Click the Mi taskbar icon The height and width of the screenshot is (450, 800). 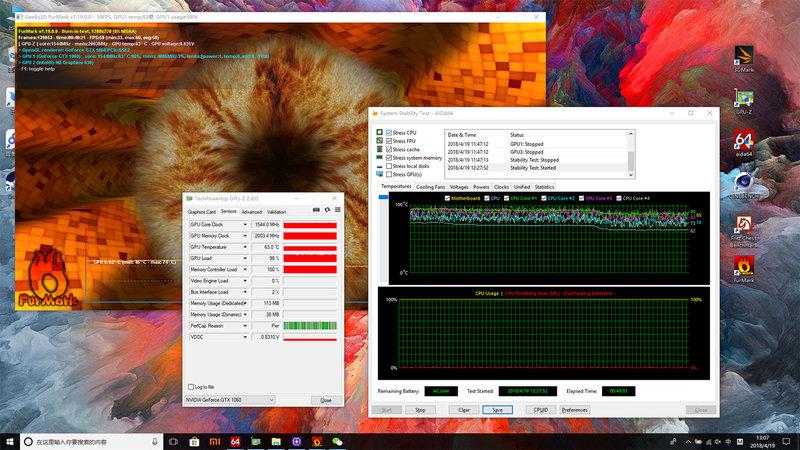215,441
